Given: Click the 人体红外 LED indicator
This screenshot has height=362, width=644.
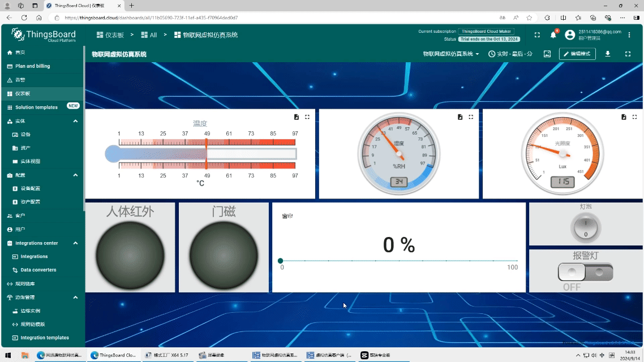Looking at the screenshot, I should pyautogui.click(x=130, y=255).
